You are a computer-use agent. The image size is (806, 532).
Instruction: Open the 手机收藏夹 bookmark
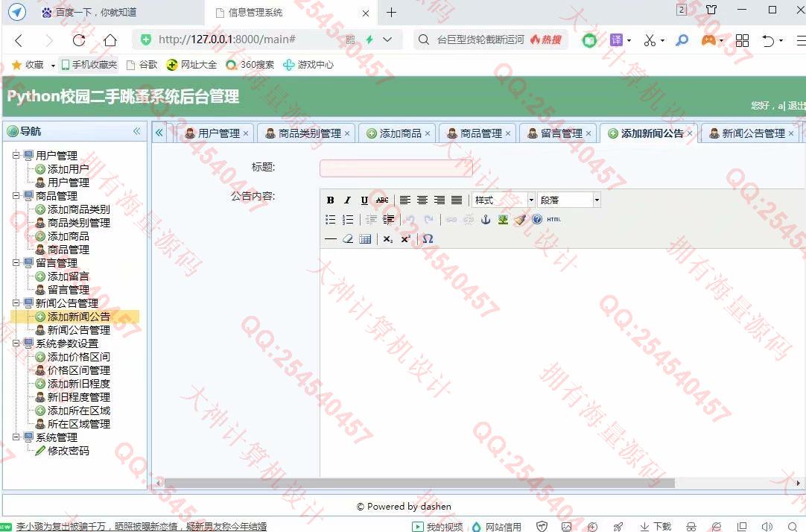point(89,65)
